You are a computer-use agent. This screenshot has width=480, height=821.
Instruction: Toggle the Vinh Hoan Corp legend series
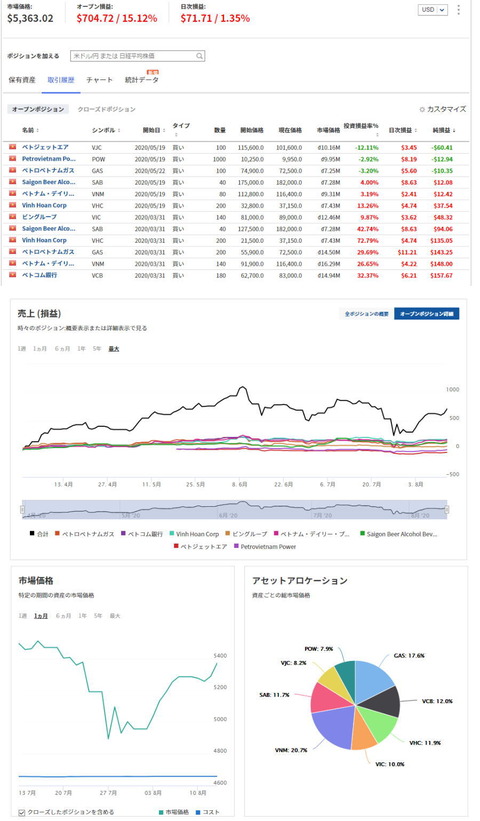click(x=194, y=534)
